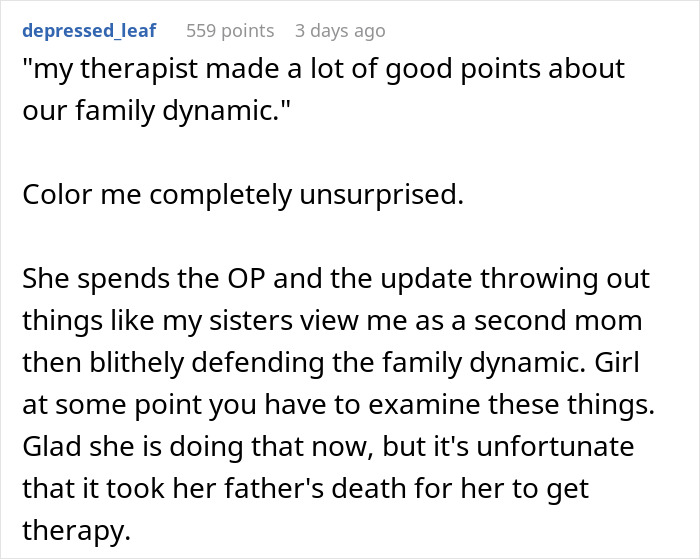Click the word "unsurprised" in the comment

click(389, 194)
